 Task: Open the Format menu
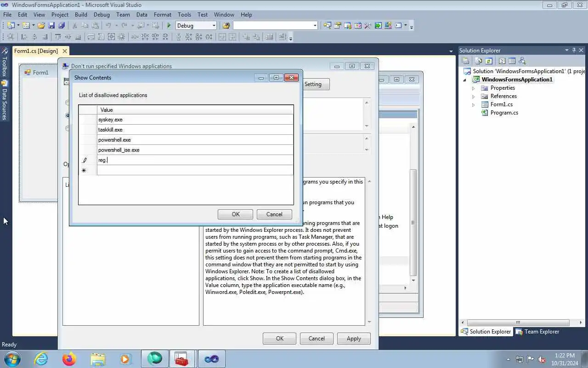pyautogui.click(x=163, y=14)
